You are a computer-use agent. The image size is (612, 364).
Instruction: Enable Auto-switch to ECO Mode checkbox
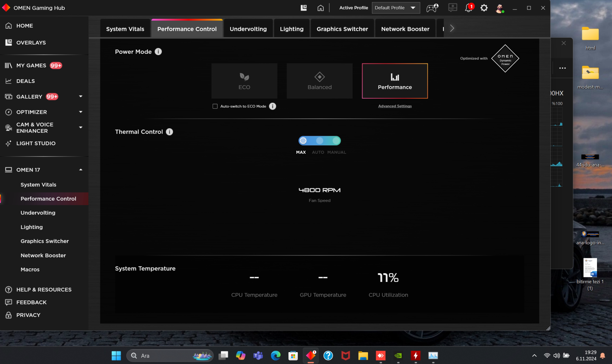coord(215,106)
